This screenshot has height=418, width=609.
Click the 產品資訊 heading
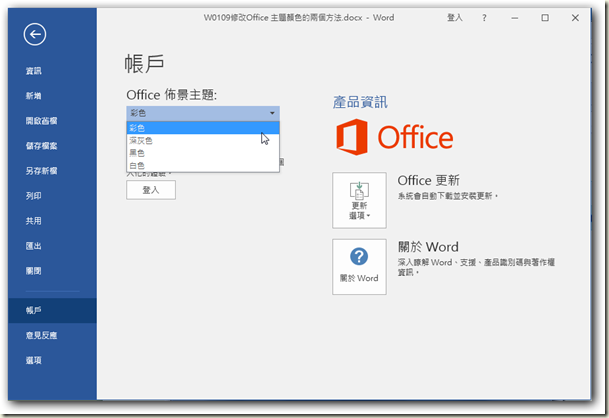coord(360,102)
